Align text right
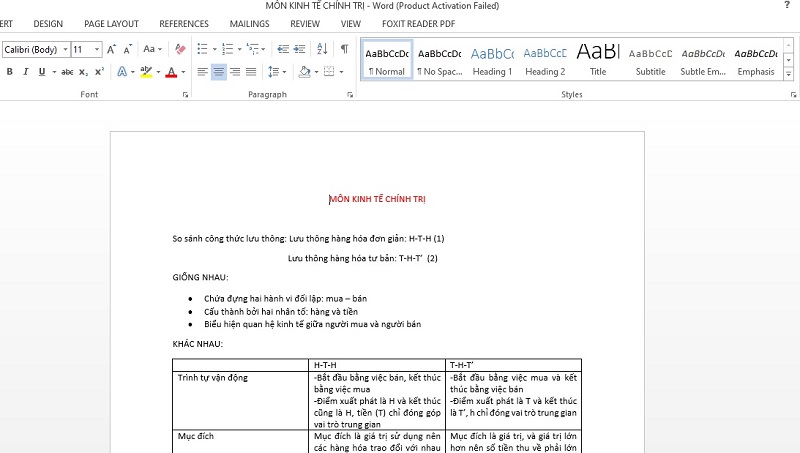800x453 pixels. (x=235, y=72)
